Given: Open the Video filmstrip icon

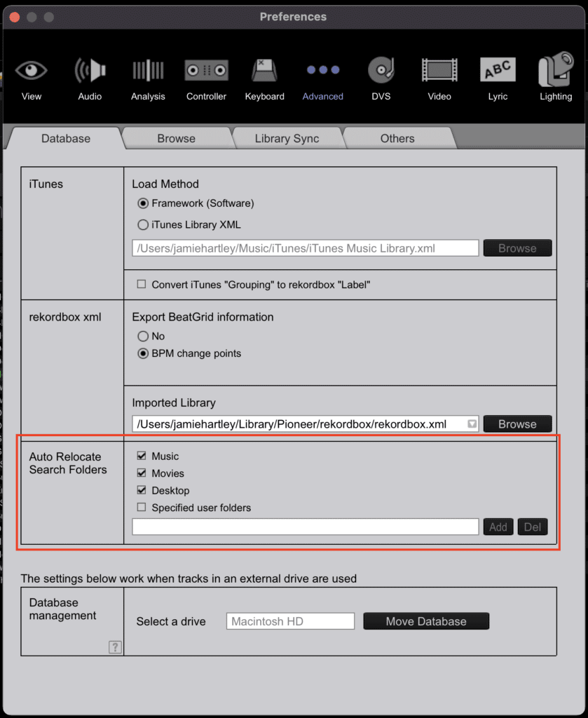Looking at the screenshot, I should point(439,71).
